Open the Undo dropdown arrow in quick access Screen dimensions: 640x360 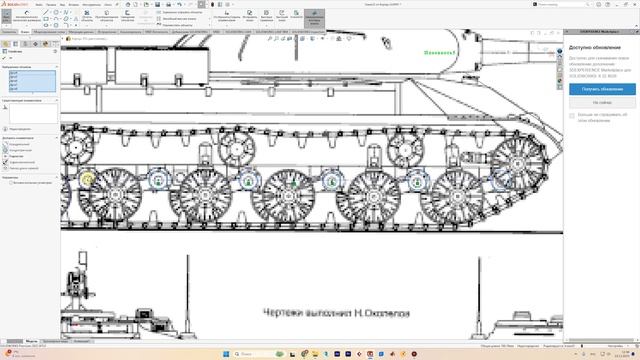point(184,4)
